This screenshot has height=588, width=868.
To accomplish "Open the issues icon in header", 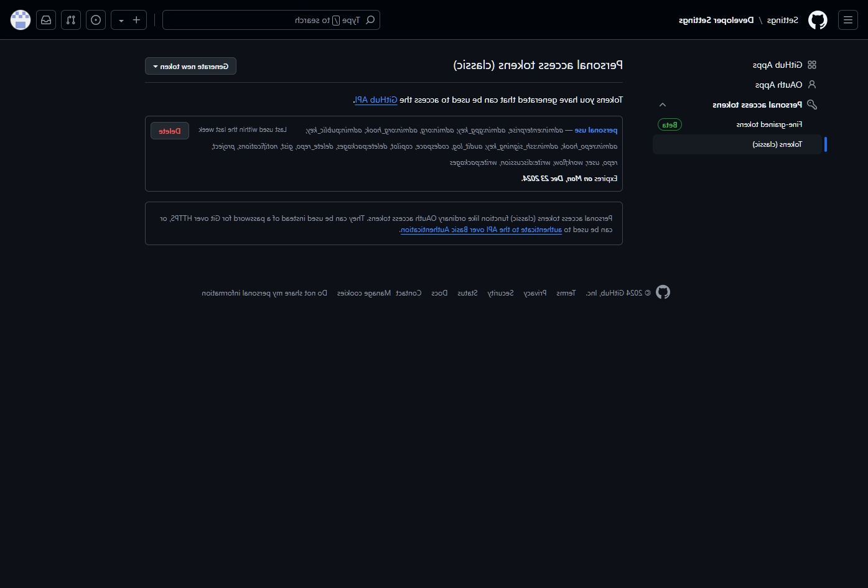I will (x=96, y=20).
